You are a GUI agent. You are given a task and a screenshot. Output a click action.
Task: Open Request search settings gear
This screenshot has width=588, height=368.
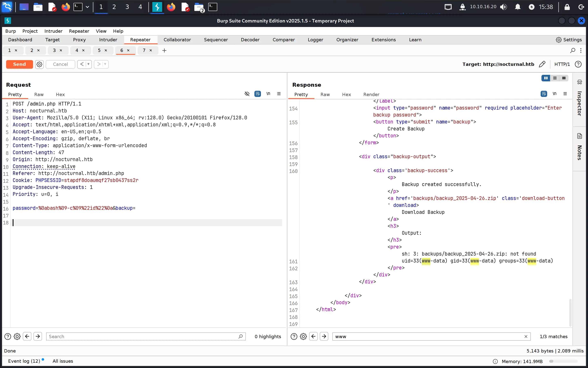point(17,336)
